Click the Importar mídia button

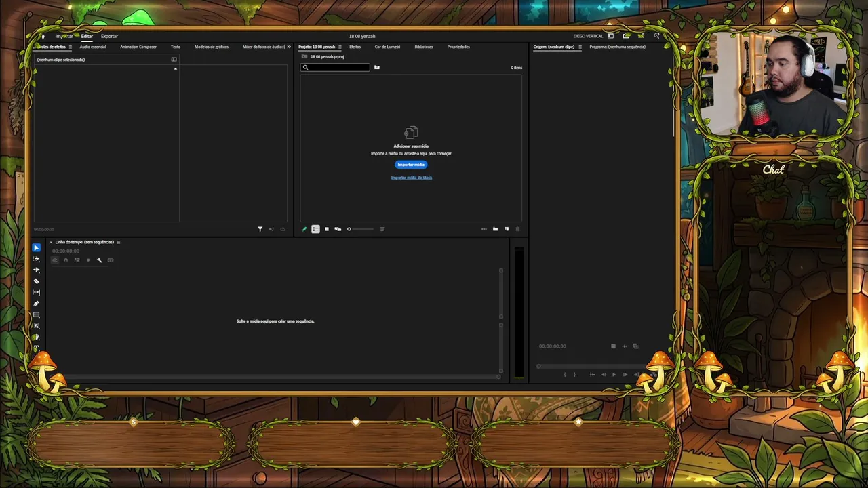tap(411, 165)
